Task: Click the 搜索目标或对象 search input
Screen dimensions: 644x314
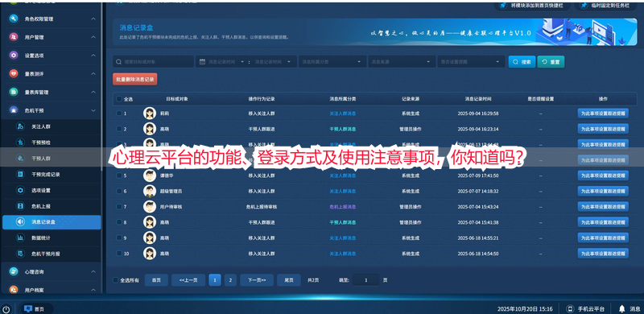Action: point(153,62)
